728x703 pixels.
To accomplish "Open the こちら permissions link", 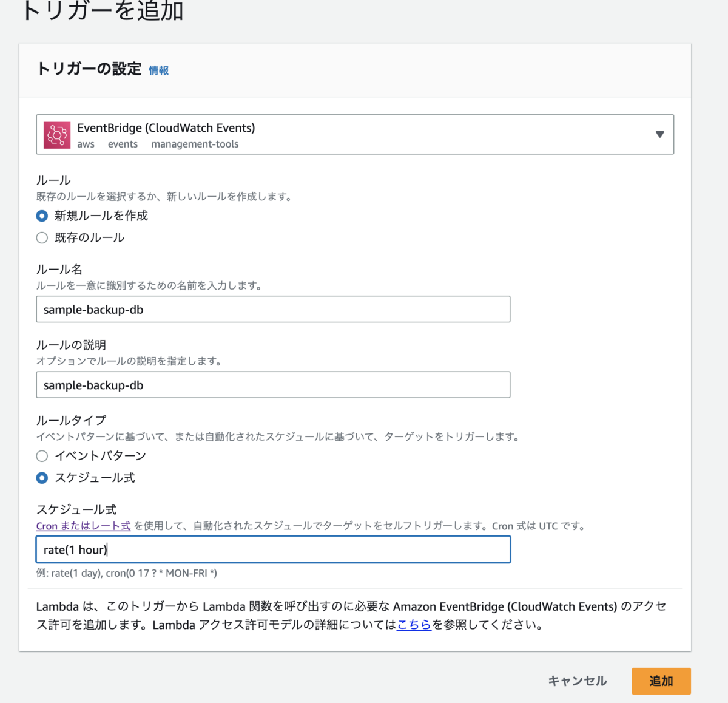I will (414, 625).
